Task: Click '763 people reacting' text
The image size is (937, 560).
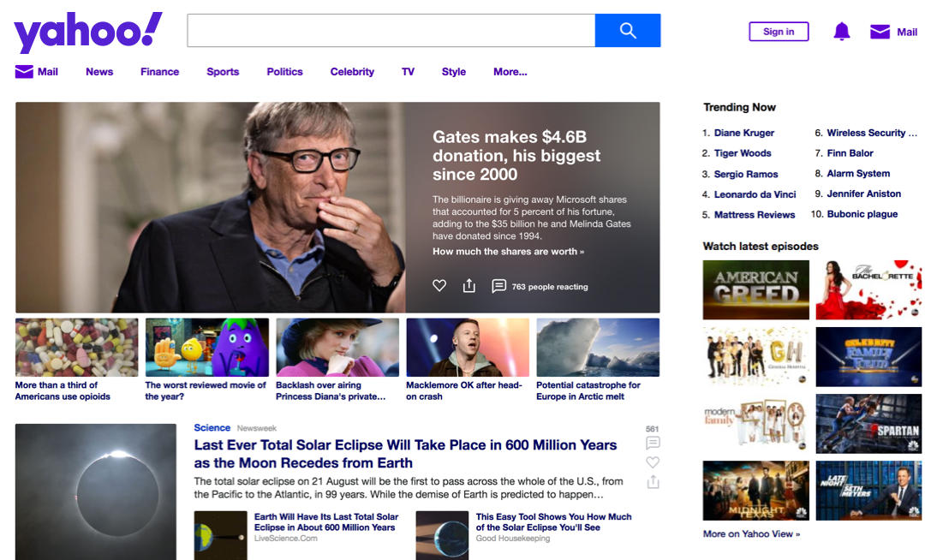Action: (x=550, y=287)
